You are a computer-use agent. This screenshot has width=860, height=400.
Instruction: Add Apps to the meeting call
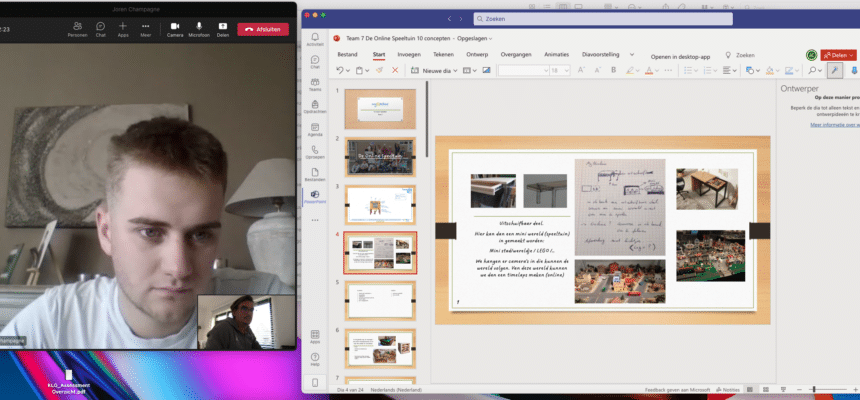tap(123, 29)
